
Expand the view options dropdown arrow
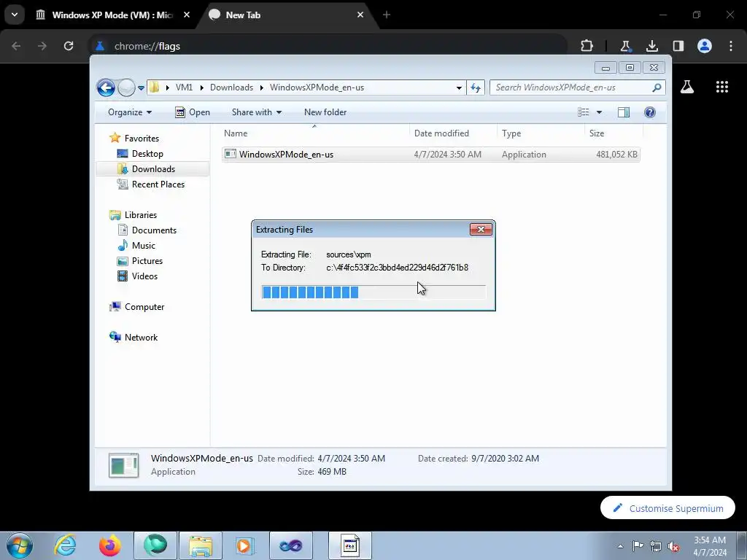point(600,112)
